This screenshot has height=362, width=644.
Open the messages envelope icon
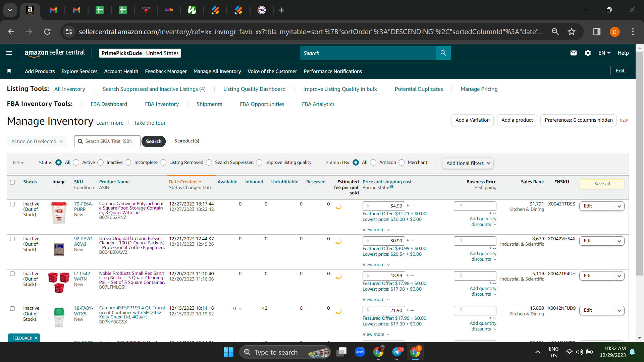574,53
